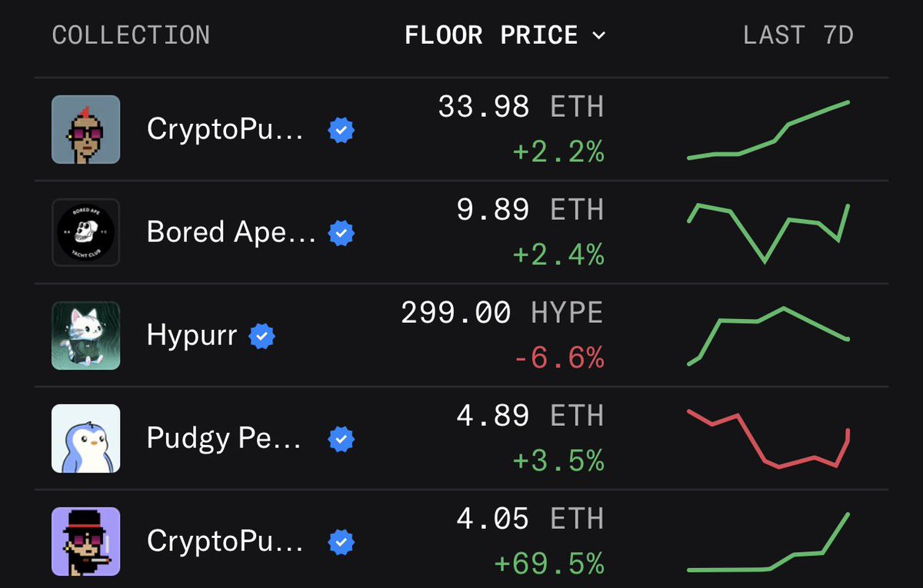
Task: Open the Pudgy Penguins penguin avatar
Action: pyautogui.click(x=85, y=438)
